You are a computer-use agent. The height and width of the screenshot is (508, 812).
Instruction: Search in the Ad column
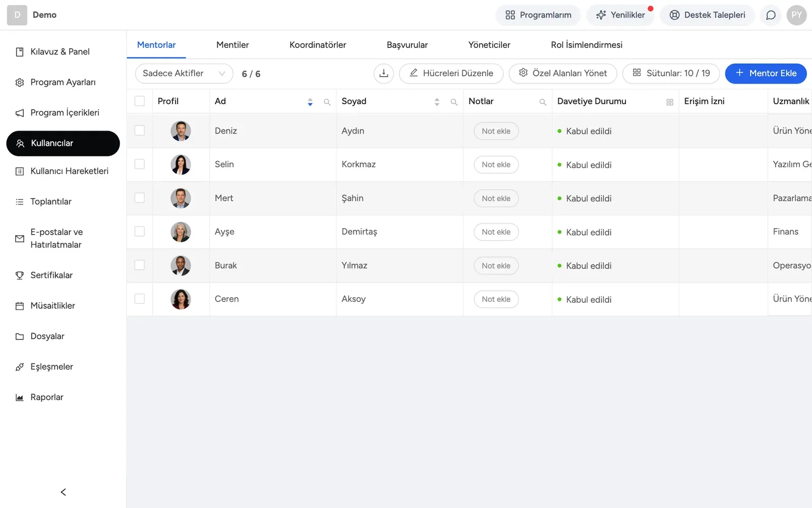[x=327, y=102]
